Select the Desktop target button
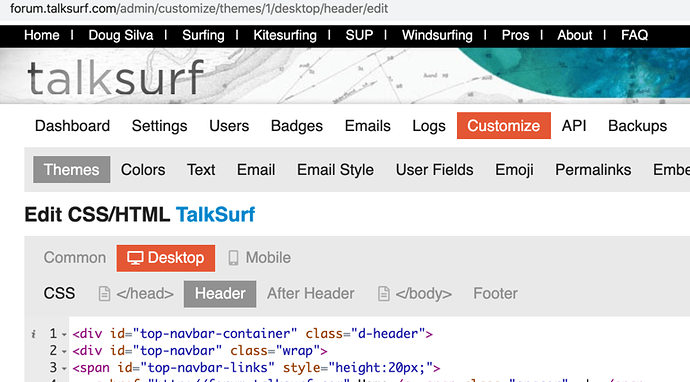The width and height of the screenshot is (690, 382). click(x=166, y=258)
